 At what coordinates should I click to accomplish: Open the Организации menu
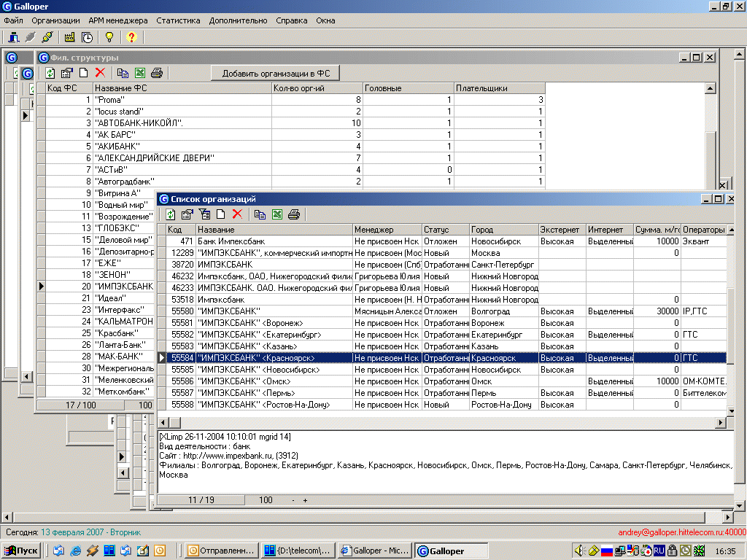[x=55, y=20]
